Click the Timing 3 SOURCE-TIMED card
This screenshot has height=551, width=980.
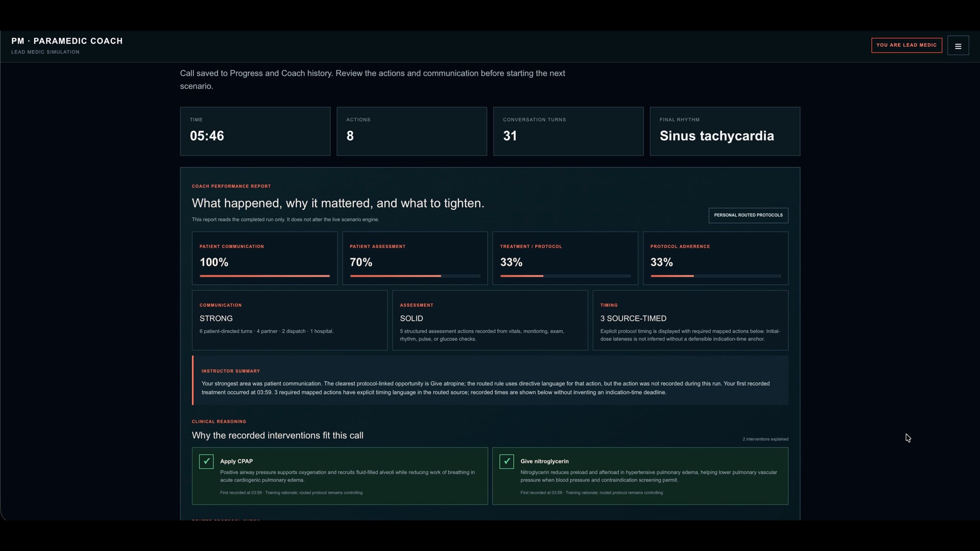(x=691, y=320)
